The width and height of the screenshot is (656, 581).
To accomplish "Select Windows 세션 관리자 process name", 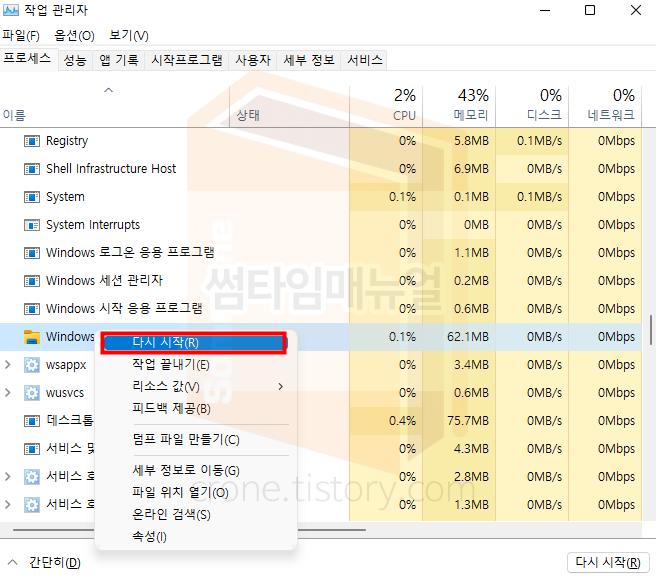I will click(x=104, y=281).
